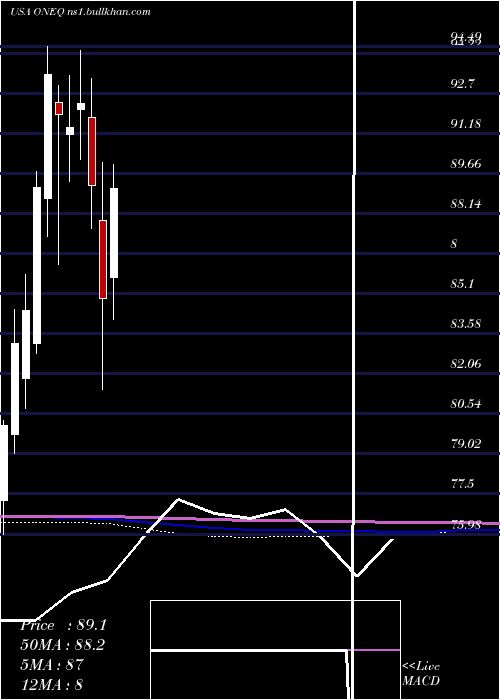Select the 82.06 price level label

(x=466, y=364)
